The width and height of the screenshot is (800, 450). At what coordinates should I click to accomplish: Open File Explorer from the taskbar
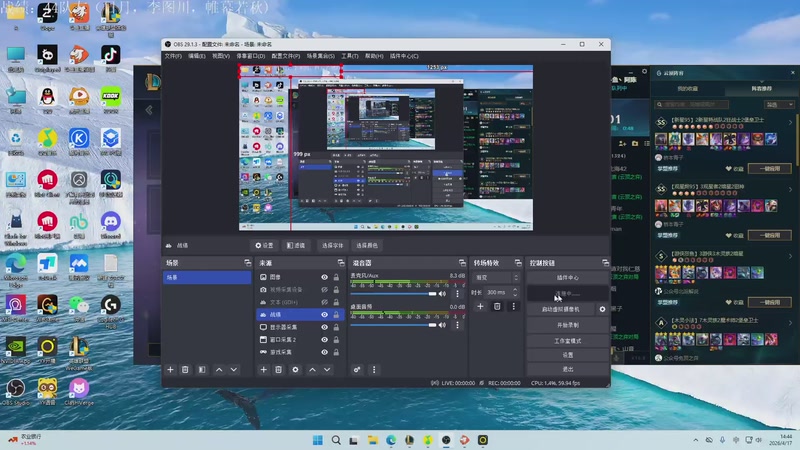(372, 440)
